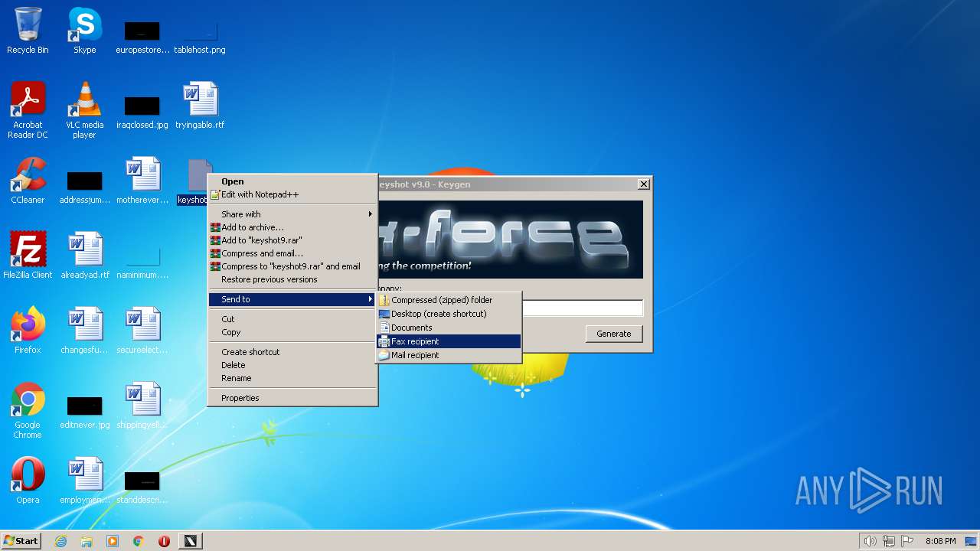The width and height of the screenshot is (980, 551).
Task: Launch the Google Chrome desktop shortcut
Action: (x=28, y=410)
